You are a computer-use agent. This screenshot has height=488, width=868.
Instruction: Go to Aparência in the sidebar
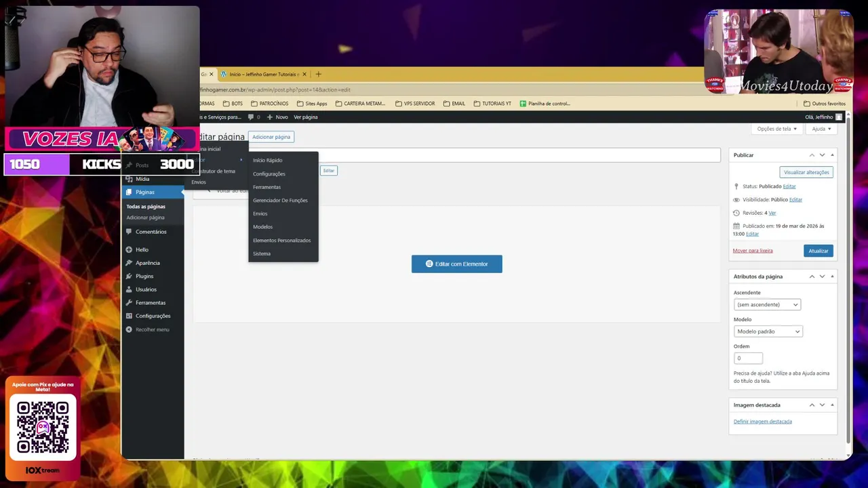[147, 263]
